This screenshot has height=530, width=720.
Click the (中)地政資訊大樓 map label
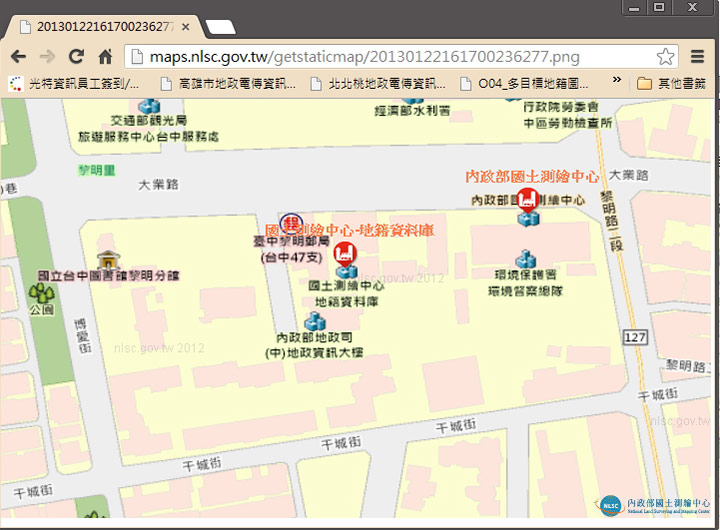click(314, 353)
